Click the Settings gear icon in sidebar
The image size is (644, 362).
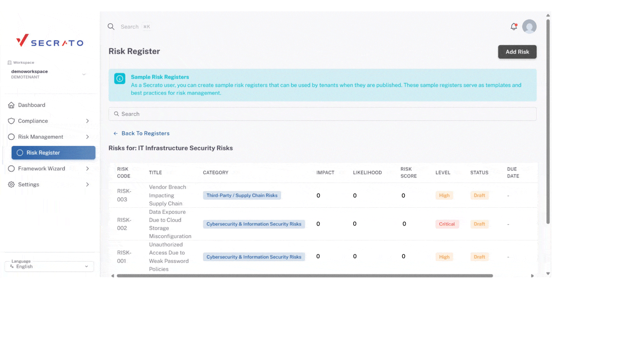[11, 185]
